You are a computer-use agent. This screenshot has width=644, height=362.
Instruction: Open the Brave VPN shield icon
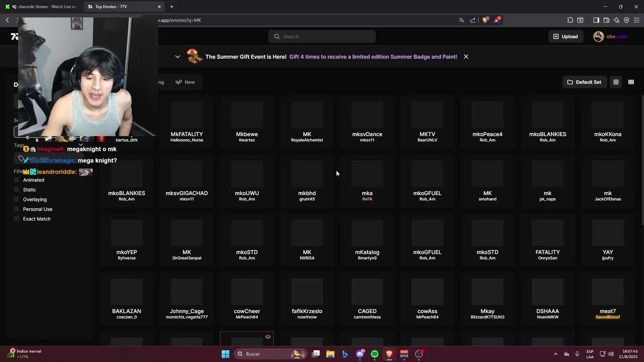(x=626, y=20)
